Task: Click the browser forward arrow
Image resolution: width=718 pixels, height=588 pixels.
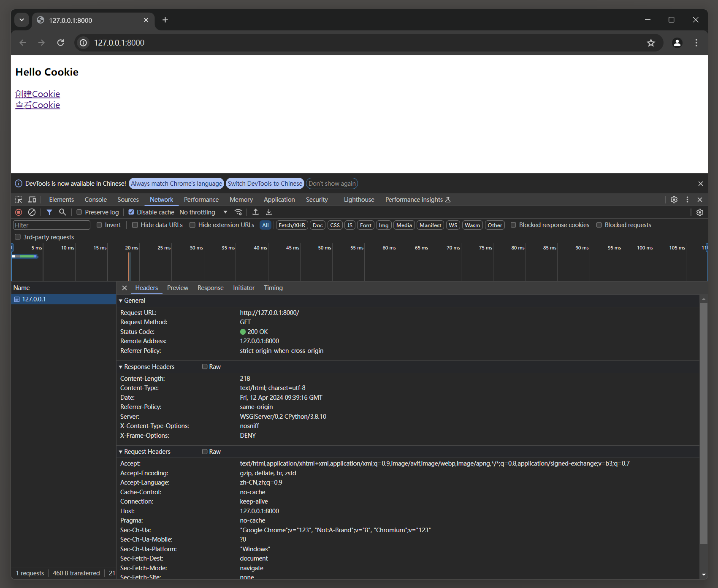Action: (41, 43)
